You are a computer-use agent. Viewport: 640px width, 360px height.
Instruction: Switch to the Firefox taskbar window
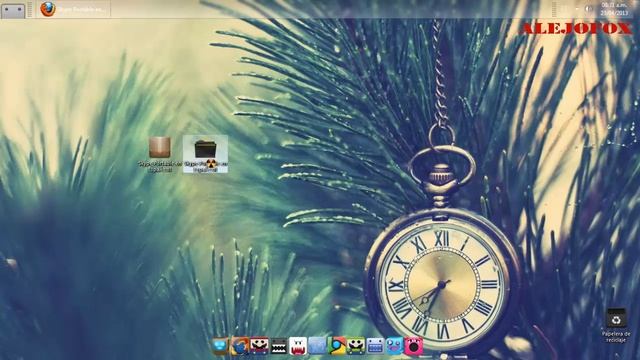(73, 9)
